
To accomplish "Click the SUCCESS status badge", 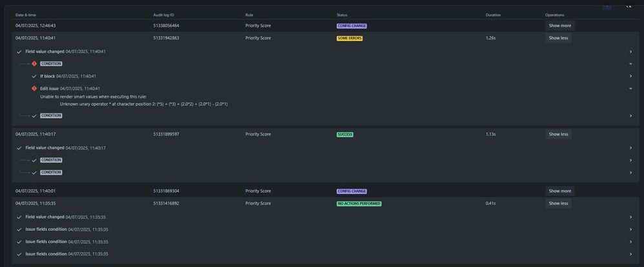I will pyautogui.click(x=345, y=134).
